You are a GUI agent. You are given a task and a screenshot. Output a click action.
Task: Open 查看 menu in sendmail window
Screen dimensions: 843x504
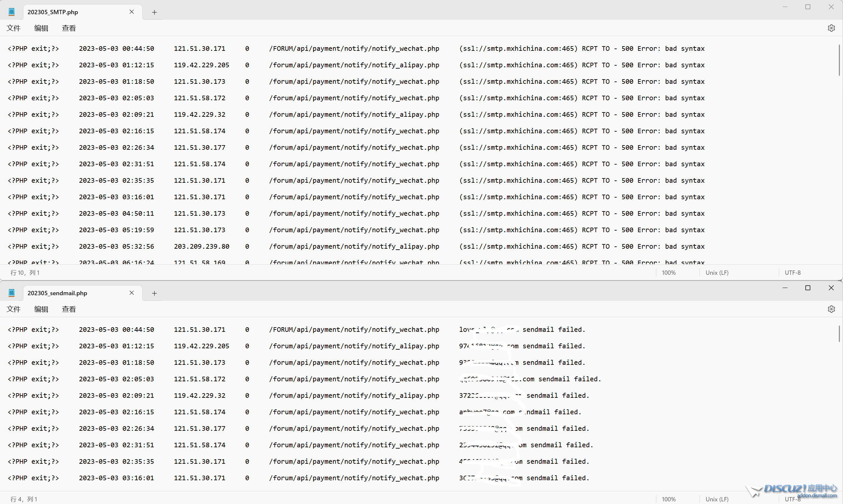pyautogui.click(x=69, y=309)
